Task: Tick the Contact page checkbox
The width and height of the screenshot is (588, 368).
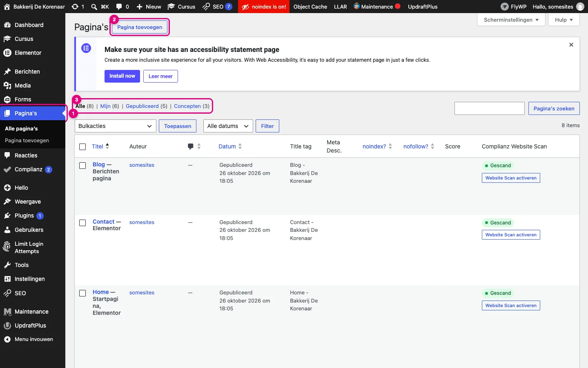Action: [82, 223]
